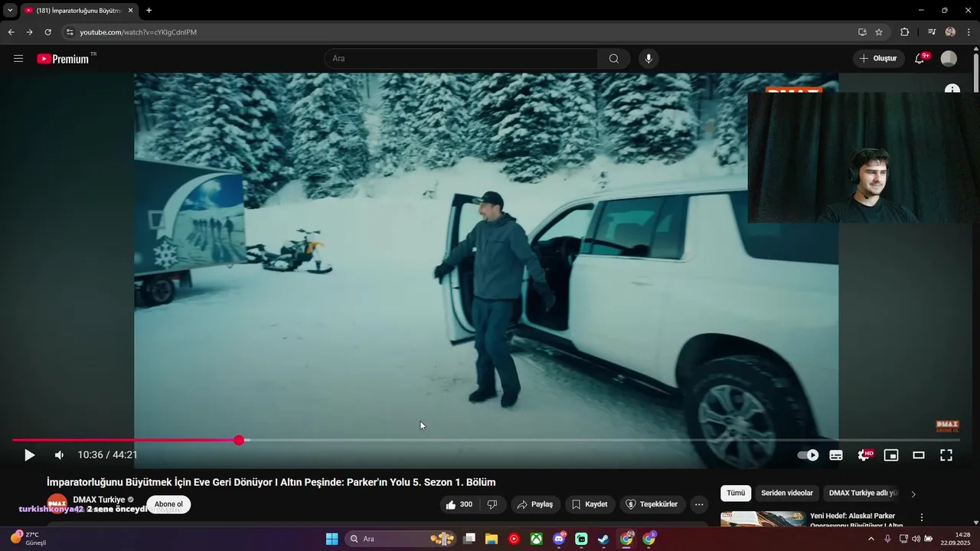Share the video via Paylaş
Screen dimensions: 980x551
tap(534, 504)
